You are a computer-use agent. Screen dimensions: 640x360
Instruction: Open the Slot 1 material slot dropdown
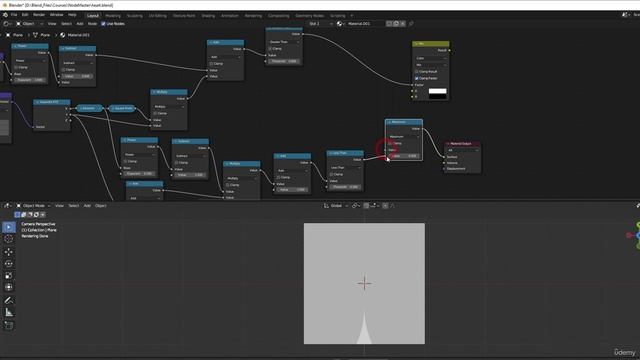point(320,24)
